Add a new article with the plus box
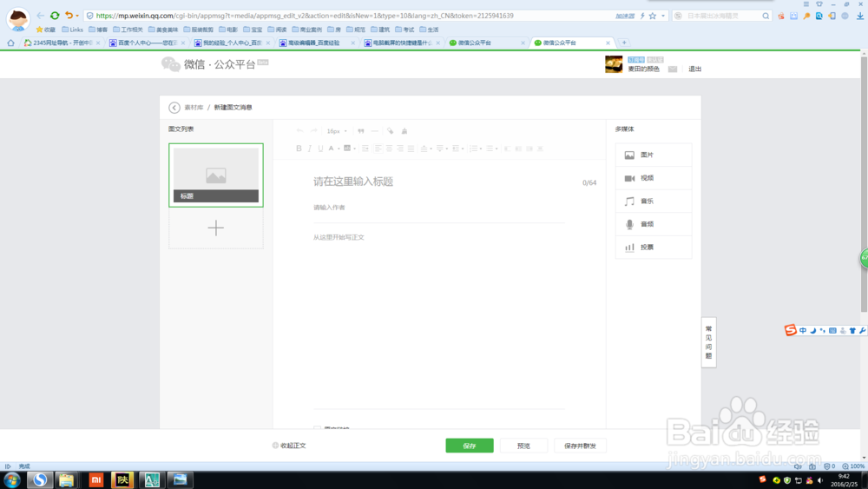This screenshot has width=868, height=489. pos(216,228)
